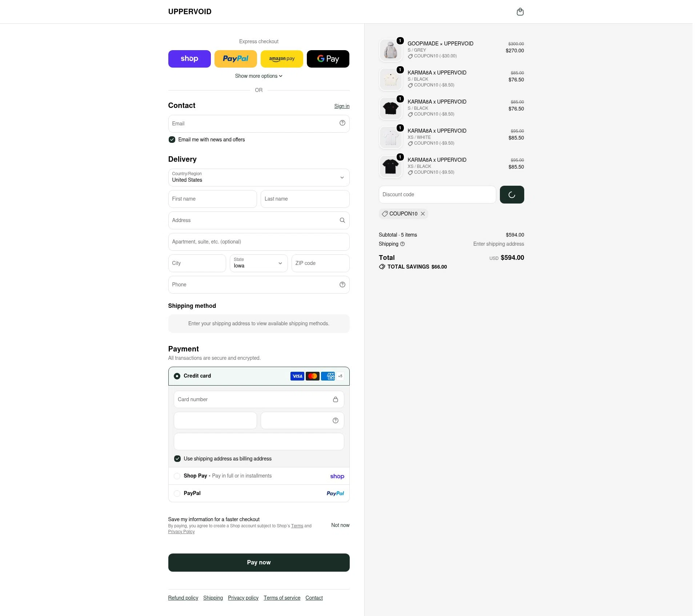Click the card number lock icon
This screenshot has width=698, height=616.
(335, 399)
